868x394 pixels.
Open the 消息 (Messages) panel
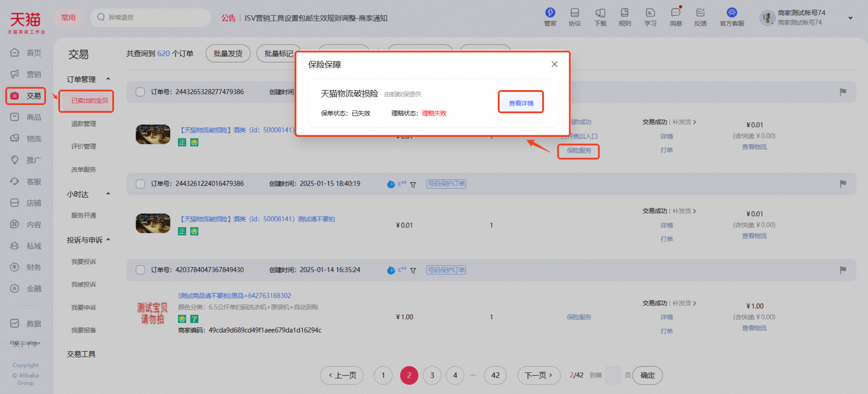pyautogui.click(x=675, y=17)
